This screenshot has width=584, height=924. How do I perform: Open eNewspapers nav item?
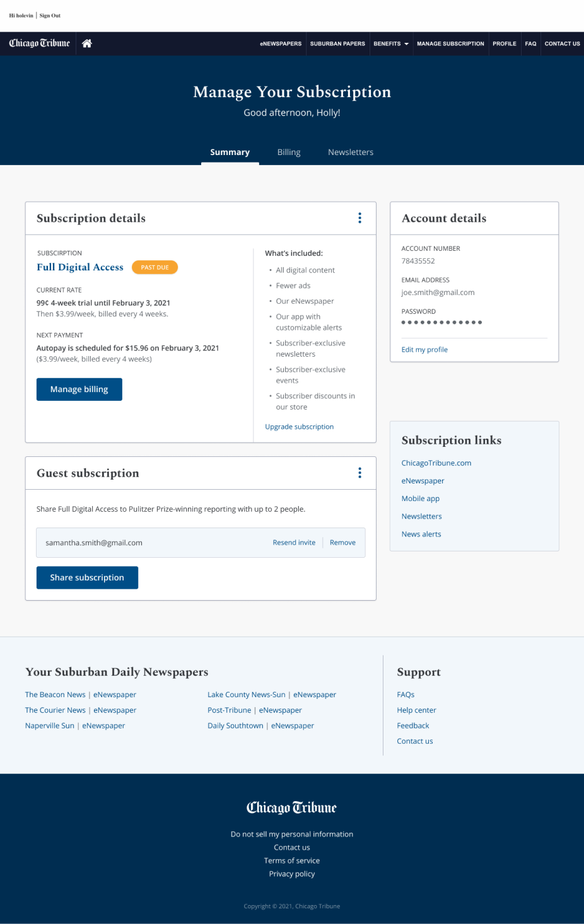click(x=281, y=43)
